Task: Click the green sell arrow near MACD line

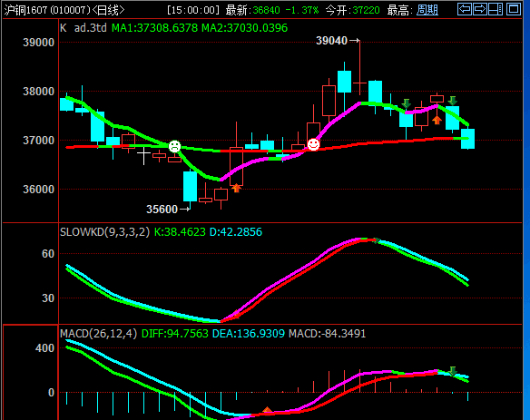Action: click(x=453, y=371)
